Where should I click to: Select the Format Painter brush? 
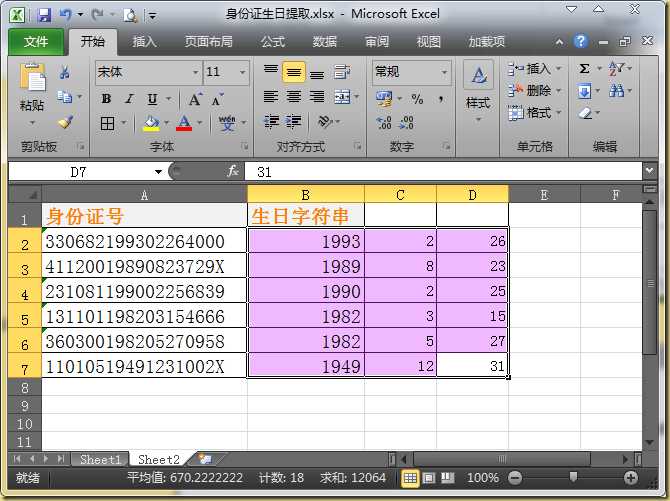[65, 123]
